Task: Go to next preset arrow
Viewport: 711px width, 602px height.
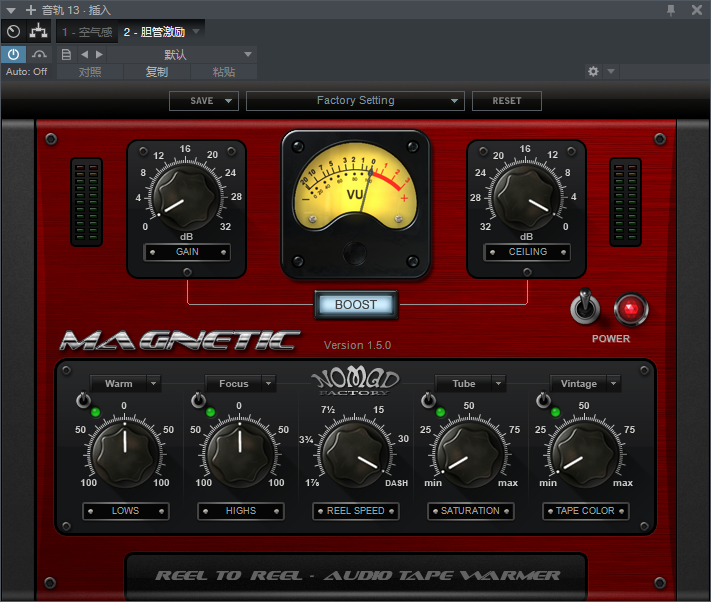Action: click(99, 54)
